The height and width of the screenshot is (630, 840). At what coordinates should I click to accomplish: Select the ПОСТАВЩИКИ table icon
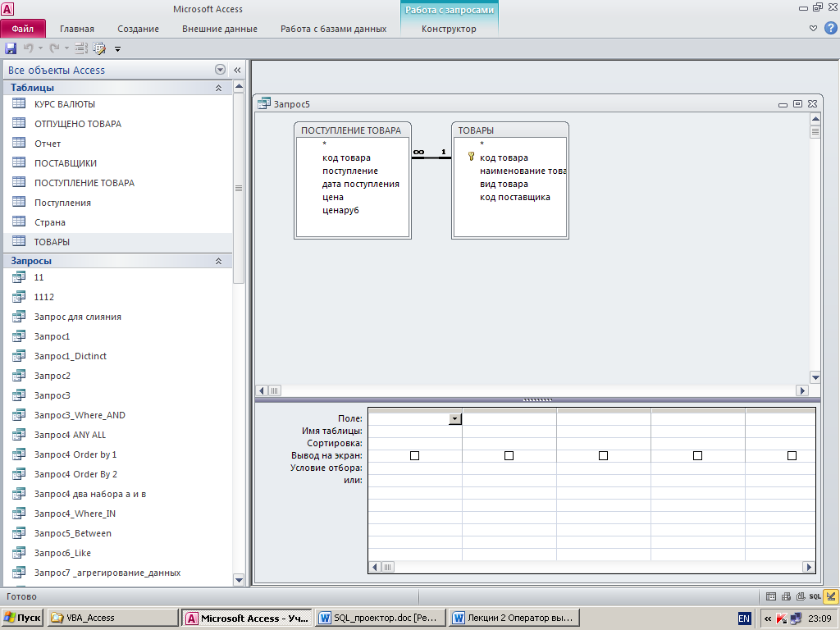pyautogui.click(x=19, y=162)
